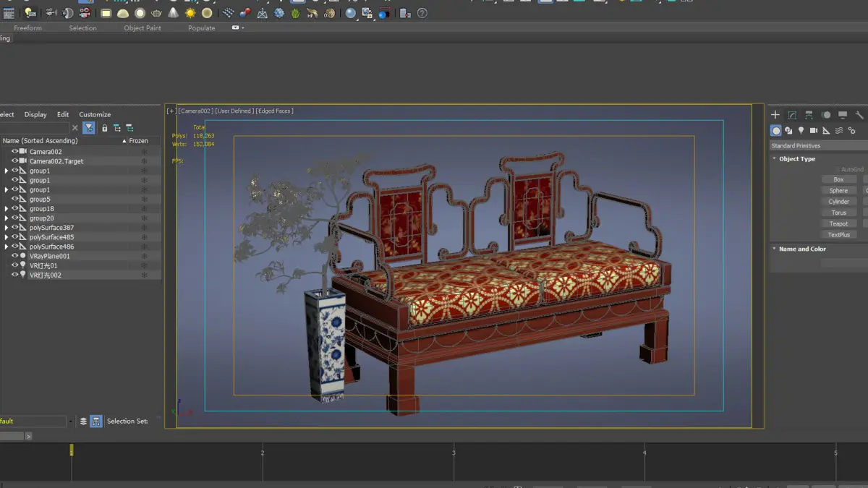Select the Systems gears icon
This screenshot has height=488, width=868.
pyautogui.click(x=852, y=131)
